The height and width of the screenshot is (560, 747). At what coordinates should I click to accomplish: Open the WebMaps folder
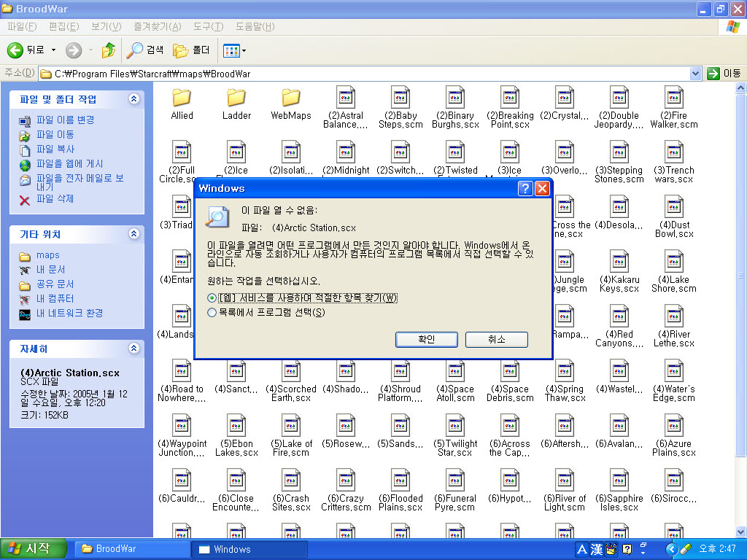[290, 98]
